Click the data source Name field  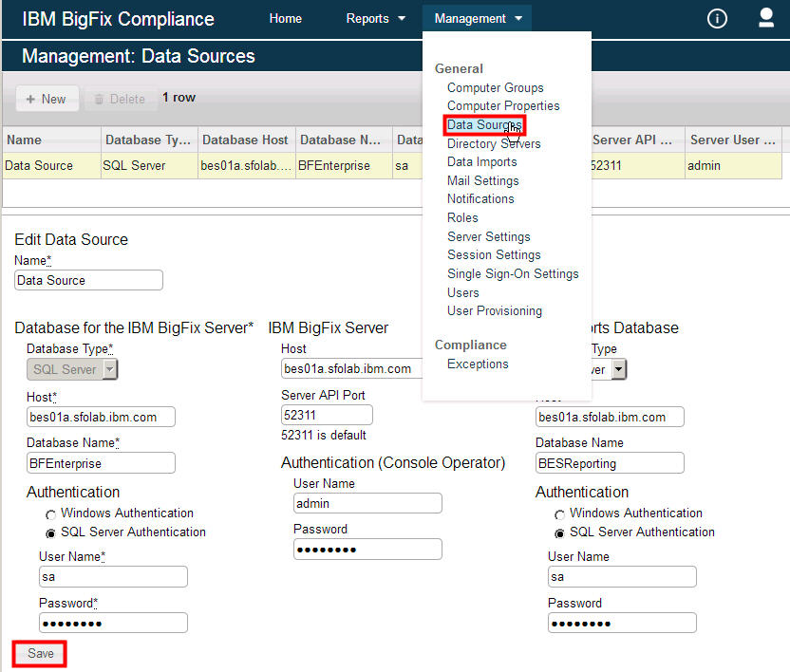(88, 280)
